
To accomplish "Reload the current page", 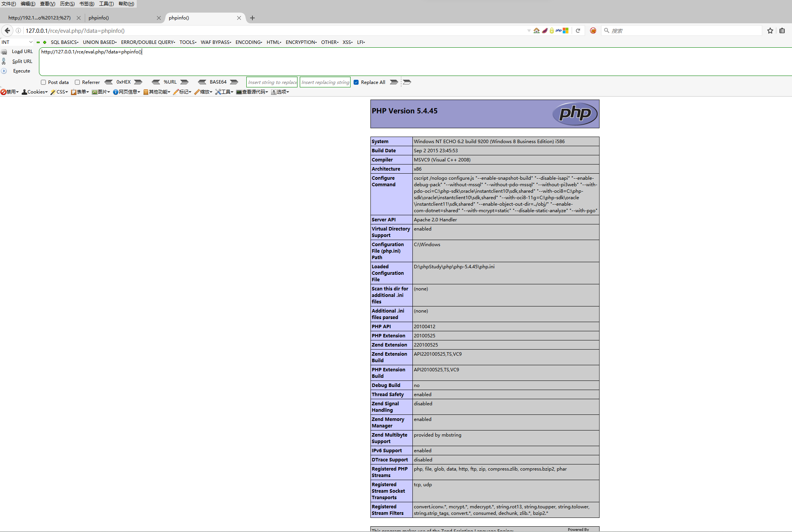I will (578, 31).
